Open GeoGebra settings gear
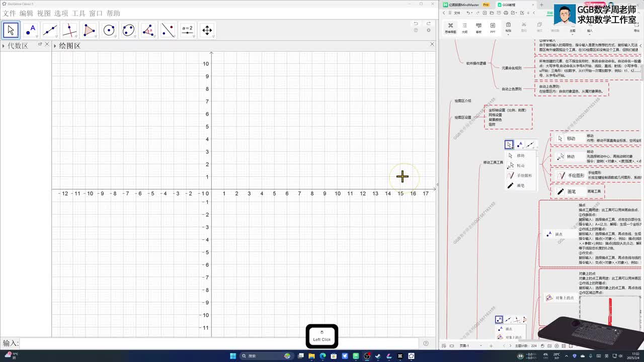The width and height of the screenshot is (644, 362). (x=429, y=31)
